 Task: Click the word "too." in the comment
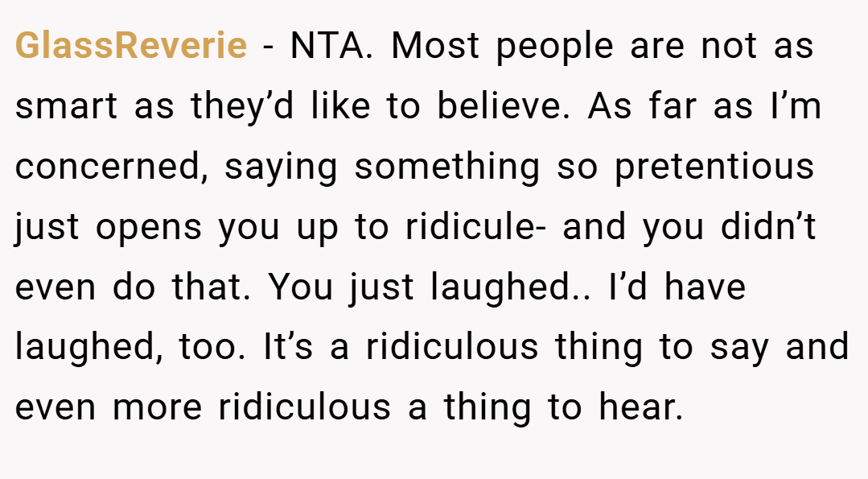pyautogui.click(x=212, y=347)
